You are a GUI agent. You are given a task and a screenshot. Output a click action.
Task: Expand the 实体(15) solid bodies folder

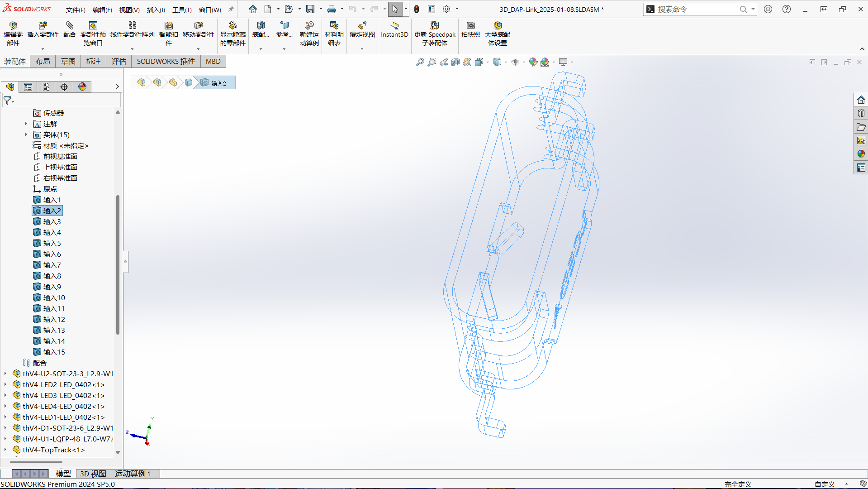[x=26, y=134]
